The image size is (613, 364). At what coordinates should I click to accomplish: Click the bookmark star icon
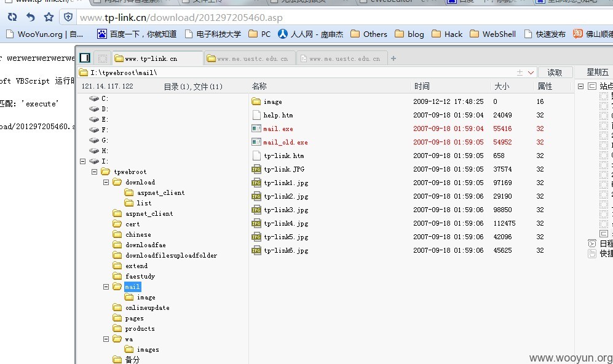[x=49, y=17]
